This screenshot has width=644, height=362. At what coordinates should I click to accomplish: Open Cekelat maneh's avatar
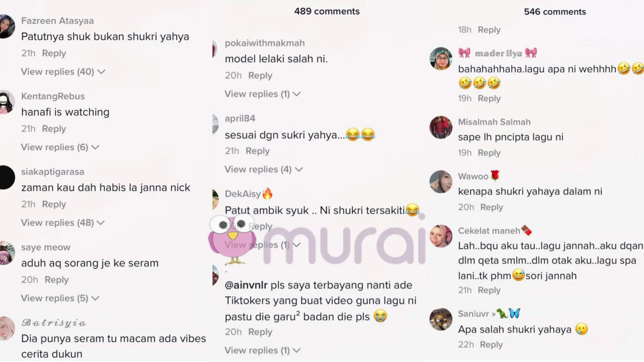click(x=441, y=236)
